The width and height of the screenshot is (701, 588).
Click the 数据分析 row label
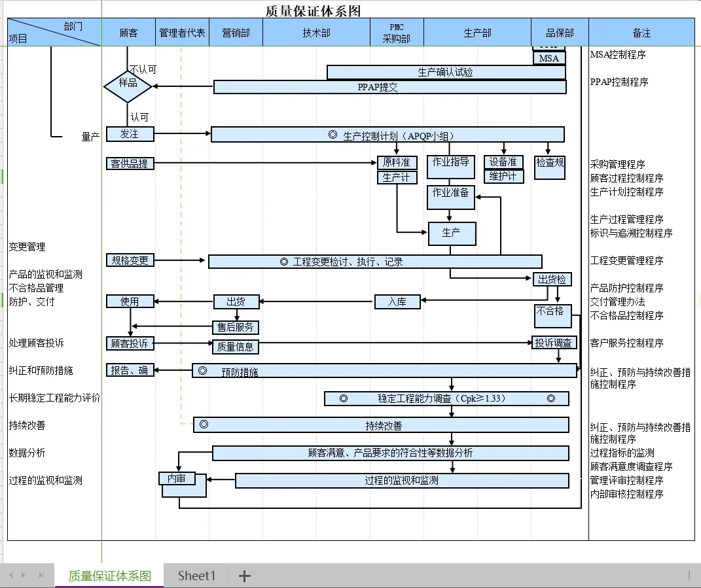(27, 453)
